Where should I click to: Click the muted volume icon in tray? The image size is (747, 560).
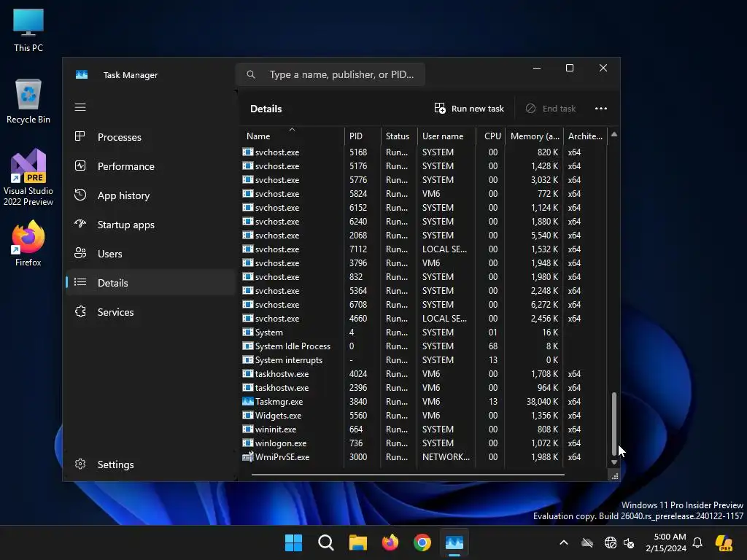pyautogui.click(x=629, y=542)
